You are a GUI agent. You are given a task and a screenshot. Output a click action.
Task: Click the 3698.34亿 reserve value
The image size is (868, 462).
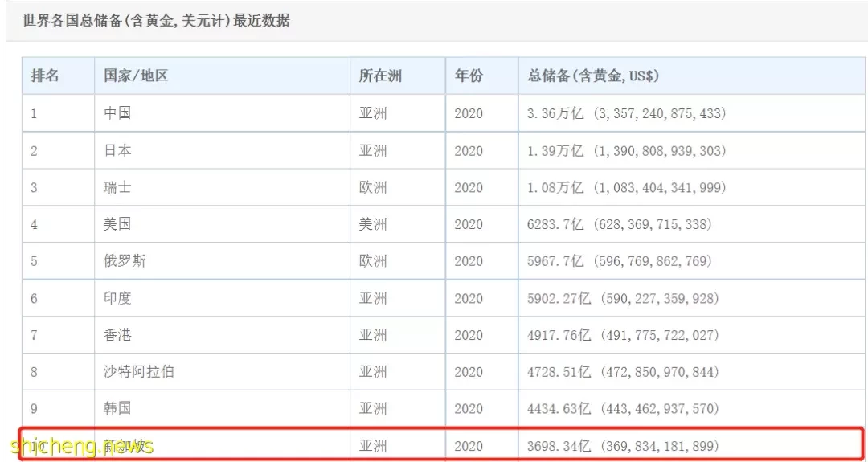(x=559, y=445)
